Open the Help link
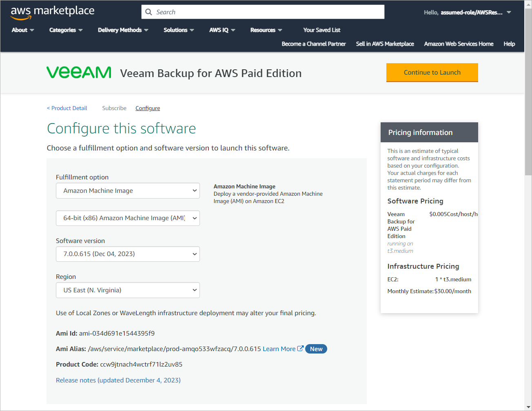Viewport: 532px width, 411px height. (509, 44)
